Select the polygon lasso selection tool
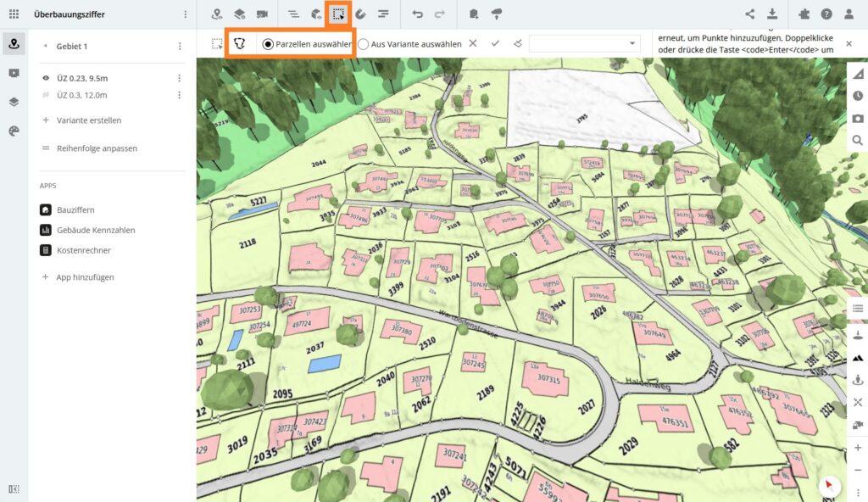The image size is (868, 502). click(x=240, y=43)
